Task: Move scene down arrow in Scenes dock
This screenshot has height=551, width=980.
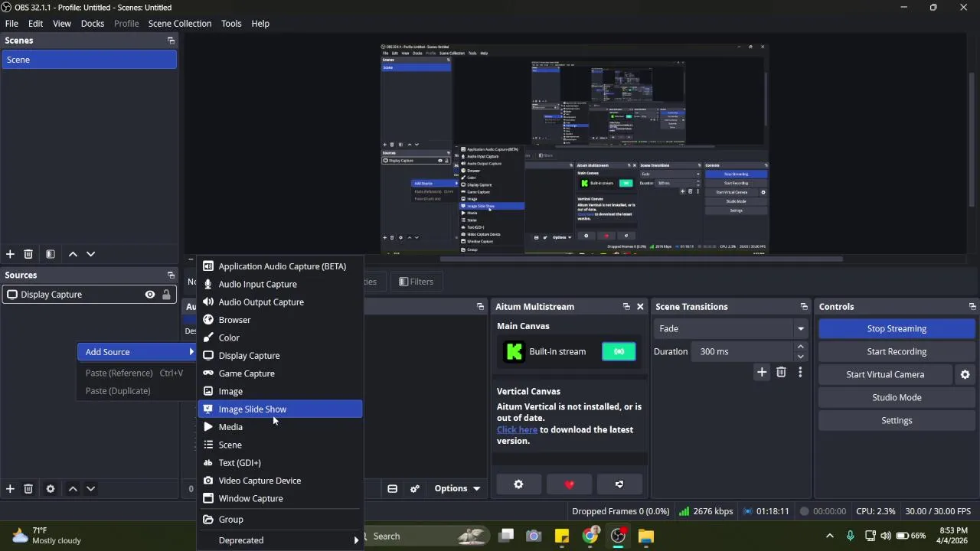Action: (90, 254)
